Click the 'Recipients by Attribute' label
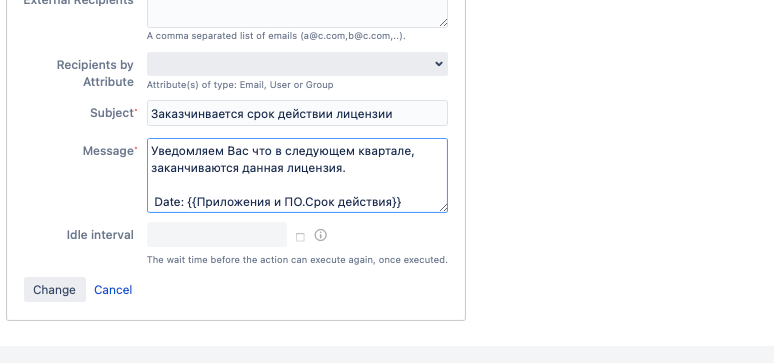The width and height of the screenshot is (774, 363). coord(95,73)
